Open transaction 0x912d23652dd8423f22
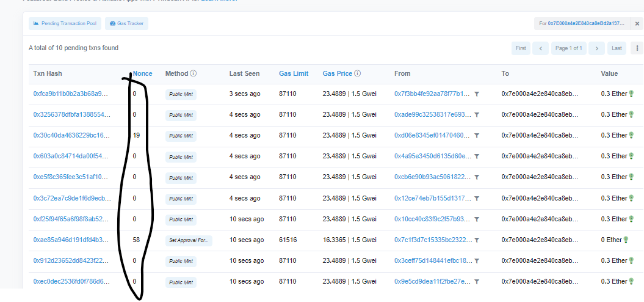 [71, 260]
